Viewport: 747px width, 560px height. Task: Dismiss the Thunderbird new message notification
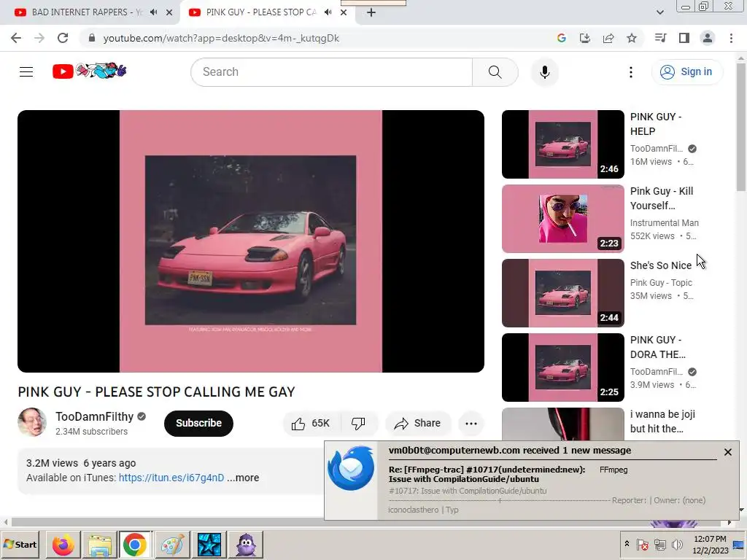[x=727, y=452]
